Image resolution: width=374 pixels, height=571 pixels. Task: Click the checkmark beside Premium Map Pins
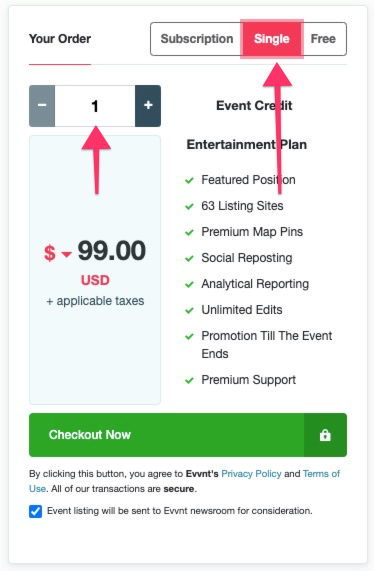click(x=189, y=232)
